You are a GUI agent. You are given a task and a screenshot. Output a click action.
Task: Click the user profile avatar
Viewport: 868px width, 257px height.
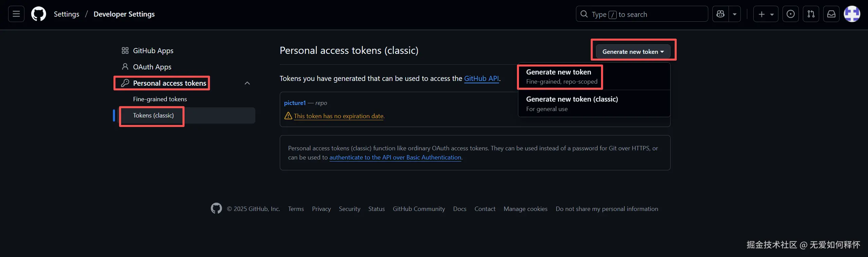point(852,14)
